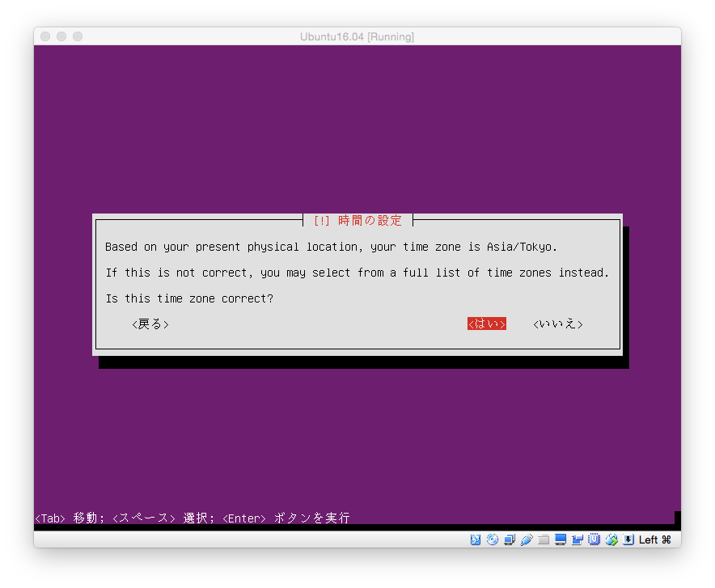The image size is (715, 588).
Task: Click the Tab/Space/Enter help line
Action: point(192,518)
